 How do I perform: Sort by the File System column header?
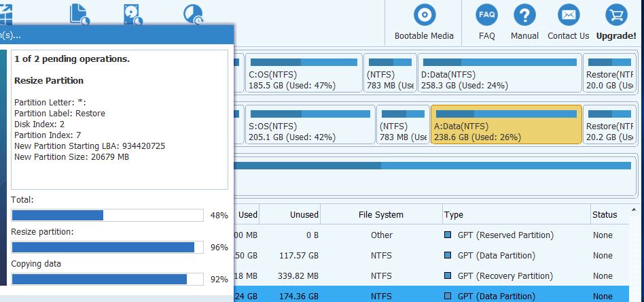[x=380, y=214]
